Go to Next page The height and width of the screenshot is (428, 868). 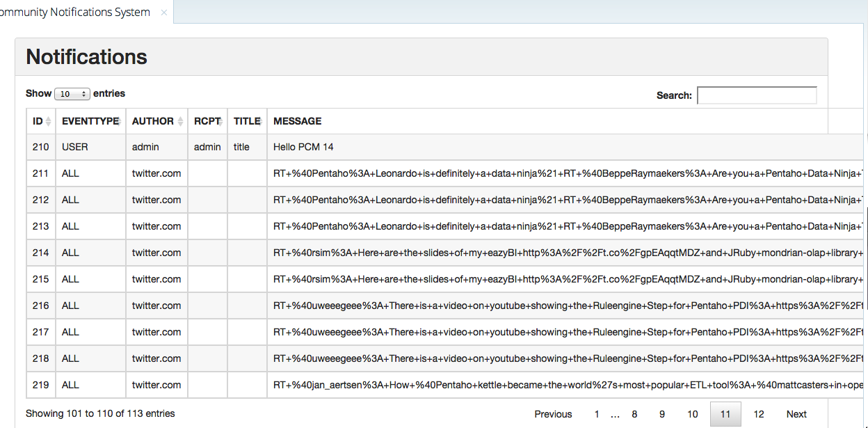(796, 414)
